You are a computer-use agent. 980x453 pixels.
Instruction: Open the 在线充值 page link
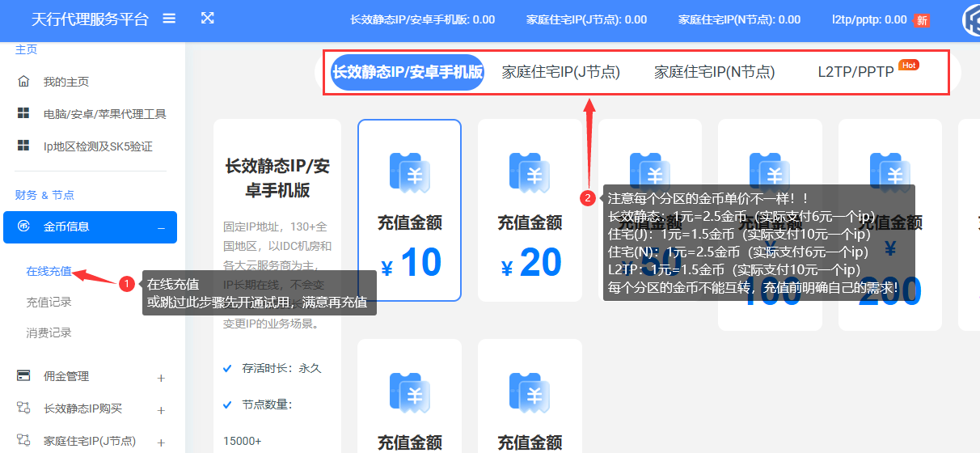[49, 271]
